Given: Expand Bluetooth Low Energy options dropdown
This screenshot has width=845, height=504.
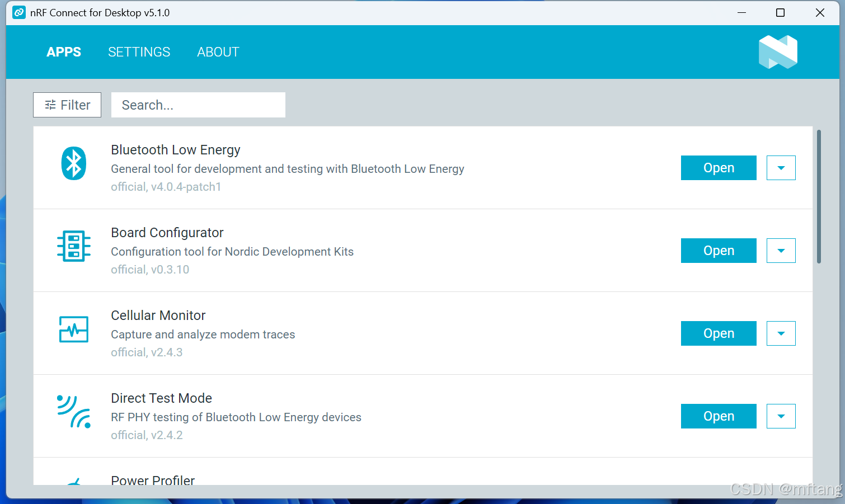Looking at the screenshot, I should 781,168.
